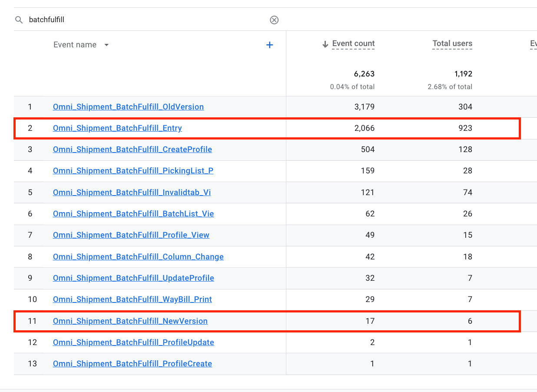Open the Omni_Shipment_BatchFulfill_Entry event
The width and height of the screenshot is (537, 392).
click(x=117, y=128)
